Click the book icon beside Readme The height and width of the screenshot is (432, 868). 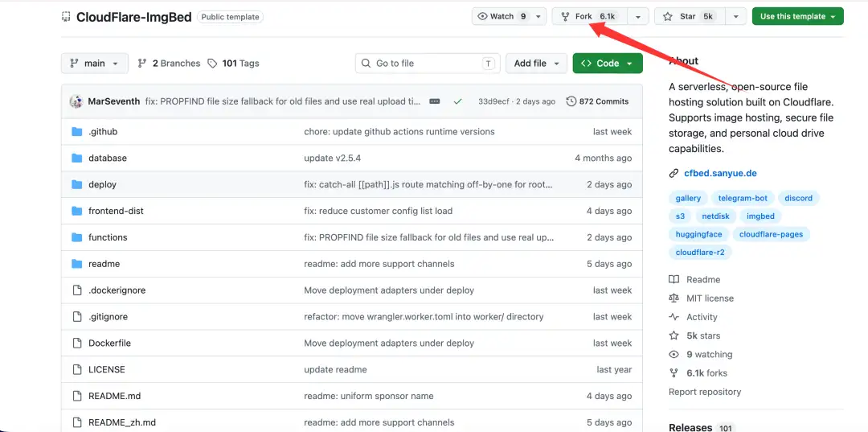point(674,280)
